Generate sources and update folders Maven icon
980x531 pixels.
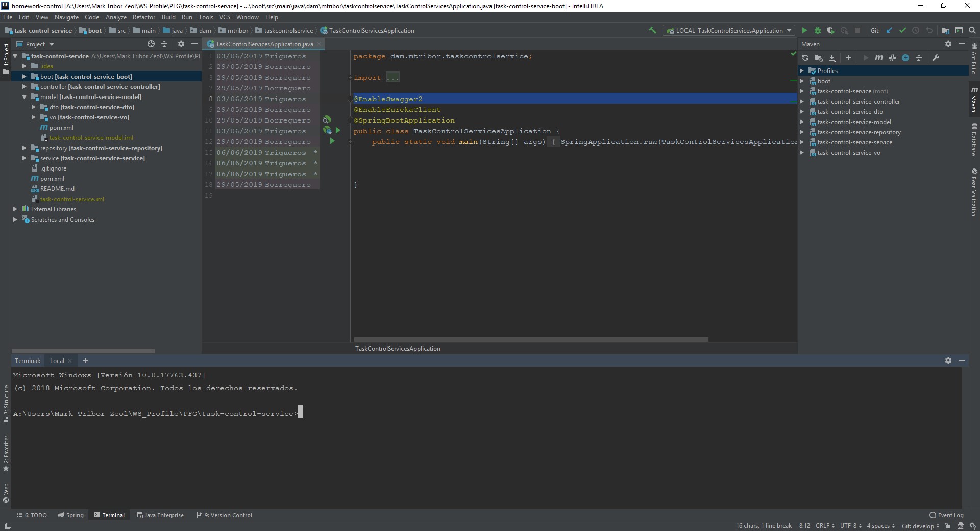(x=819, y=58)
